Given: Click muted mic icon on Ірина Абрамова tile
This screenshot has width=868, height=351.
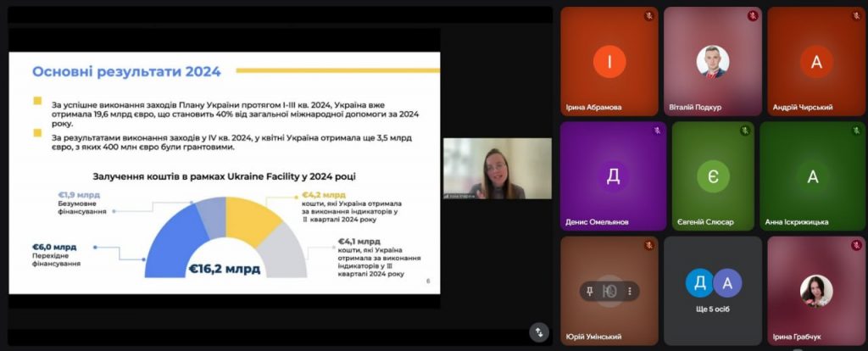Looking at the screenshot, I should click(x=648, y=16).
